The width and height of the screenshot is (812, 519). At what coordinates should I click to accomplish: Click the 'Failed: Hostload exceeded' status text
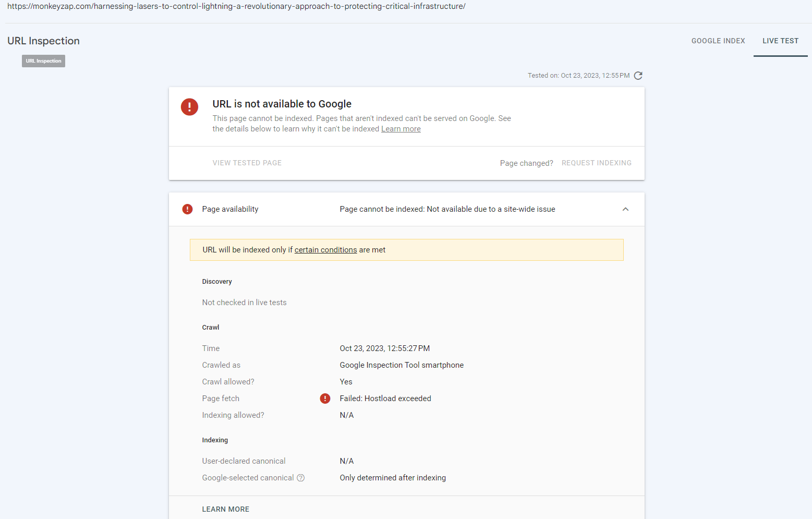385,399
